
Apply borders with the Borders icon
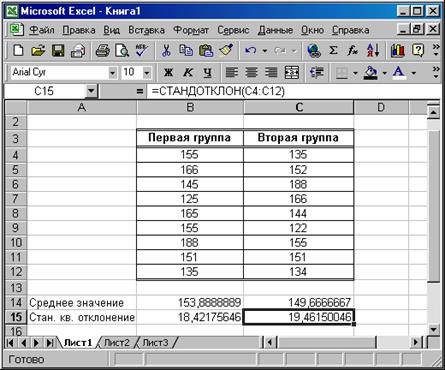[x=342, y=72]
